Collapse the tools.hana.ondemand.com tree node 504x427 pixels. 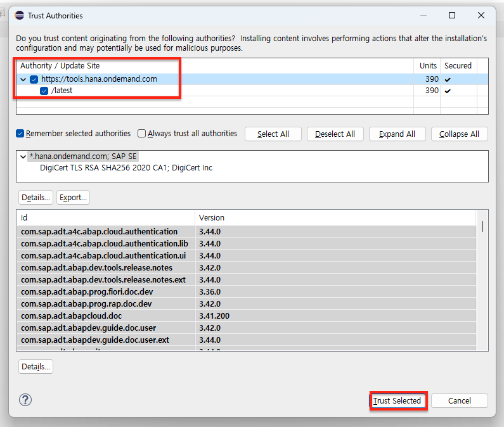pyautogui.click(x=23, y=79)
